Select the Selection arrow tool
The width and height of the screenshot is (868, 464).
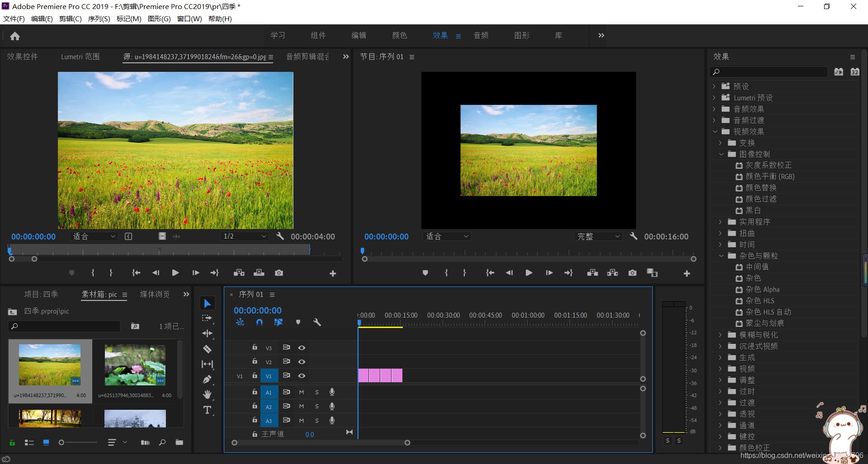pyautogui.click(x=208, y=303)
